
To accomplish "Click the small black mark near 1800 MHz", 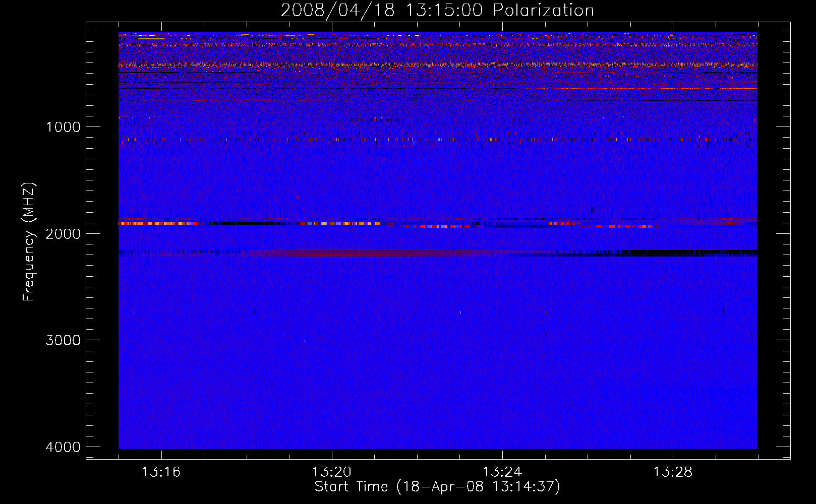I will click(592, 209).
